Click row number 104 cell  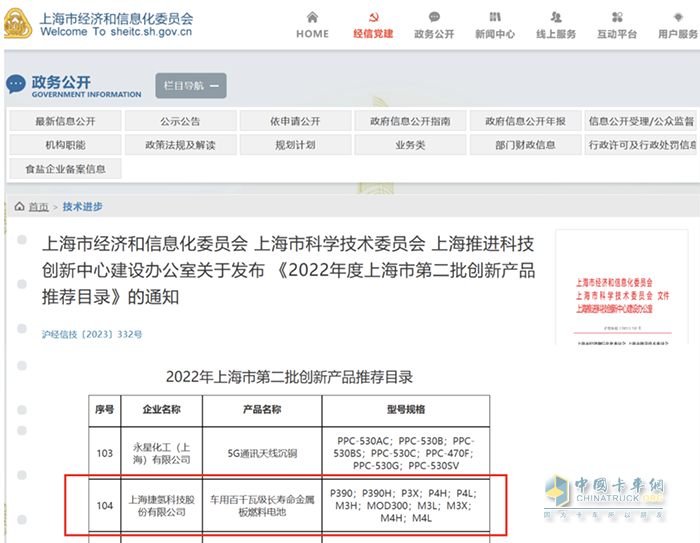coord(104,505)
